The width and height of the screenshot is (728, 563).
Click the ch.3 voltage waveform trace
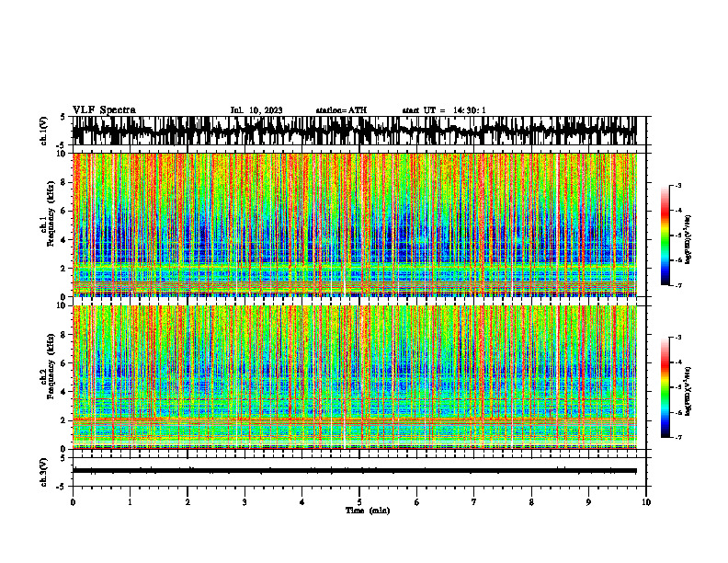[x=354, y=471]
